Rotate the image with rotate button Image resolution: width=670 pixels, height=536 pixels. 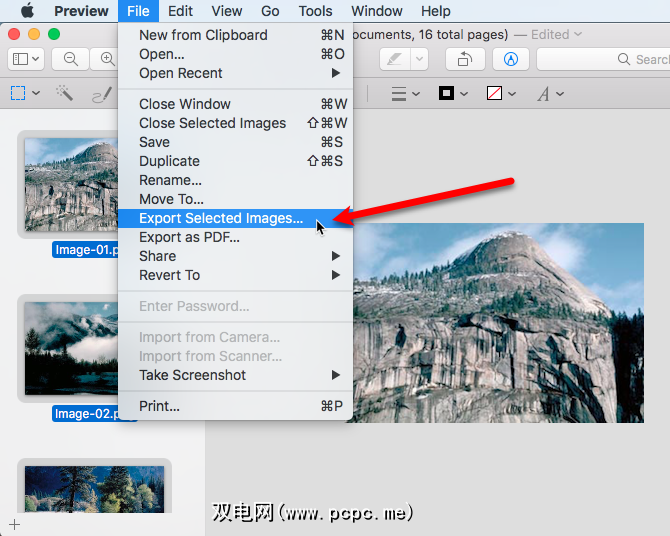(465, 59)
